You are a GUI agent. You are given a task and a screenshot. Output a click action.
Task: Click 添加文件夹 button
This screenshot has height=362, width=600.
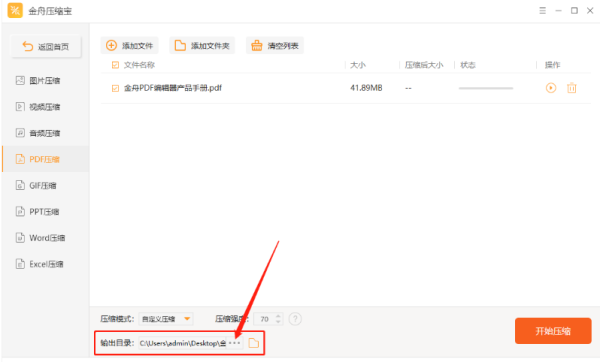[x=202, y=46]
